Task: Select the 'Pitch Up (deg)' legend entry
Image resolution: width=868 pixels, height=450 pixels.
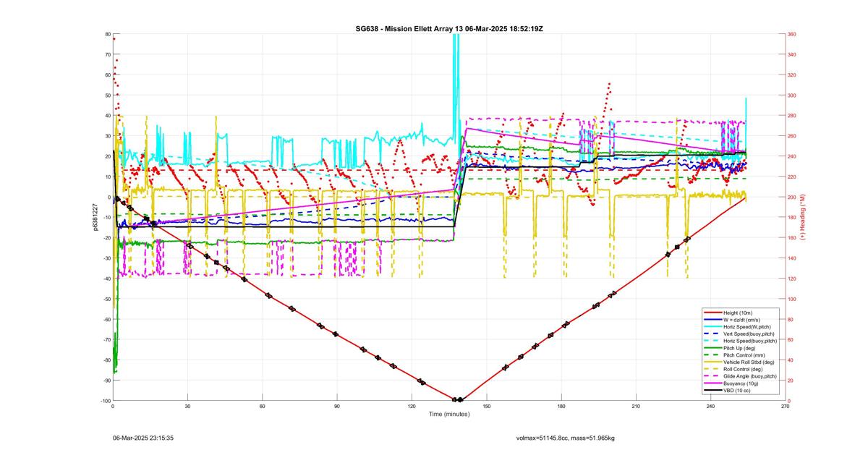Action: tap(729, 348)
